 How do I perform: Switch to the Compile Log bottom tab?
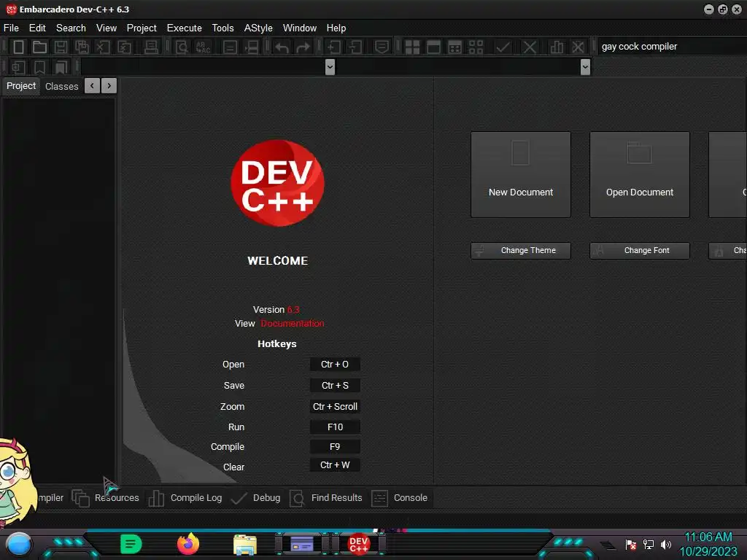[x=185, y=498]
